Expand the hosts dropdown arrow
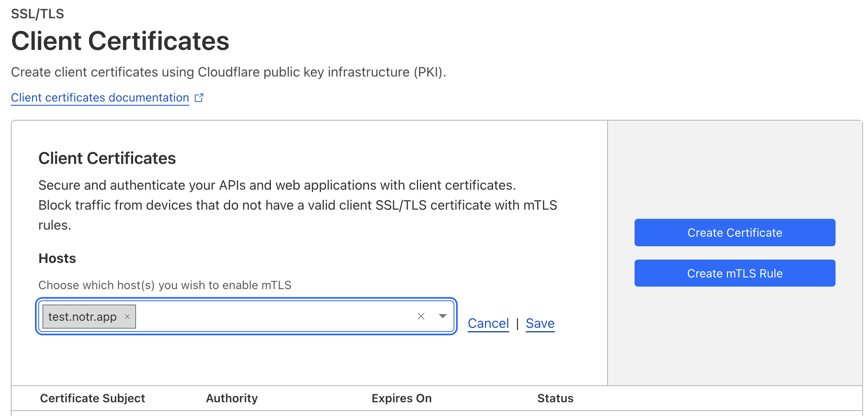 443,316
